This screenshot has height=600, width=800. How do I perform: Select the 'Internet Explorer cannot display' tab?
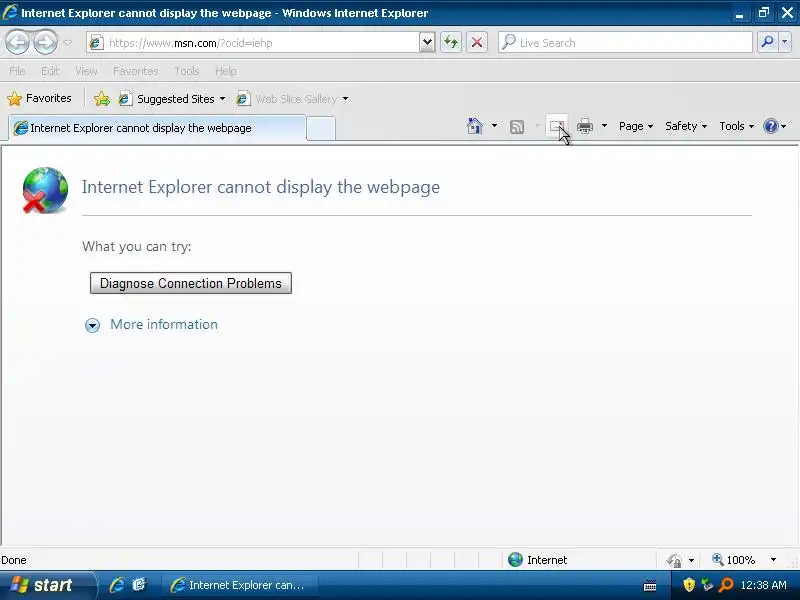157,128
